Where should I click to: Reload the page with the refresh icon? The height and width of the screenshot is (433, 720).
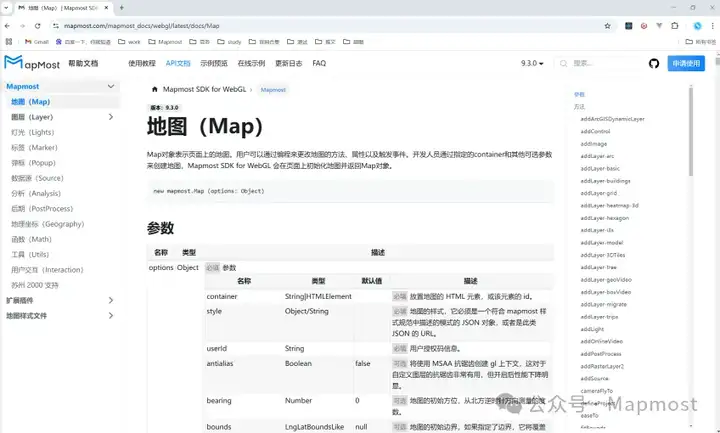pos(38,26)
